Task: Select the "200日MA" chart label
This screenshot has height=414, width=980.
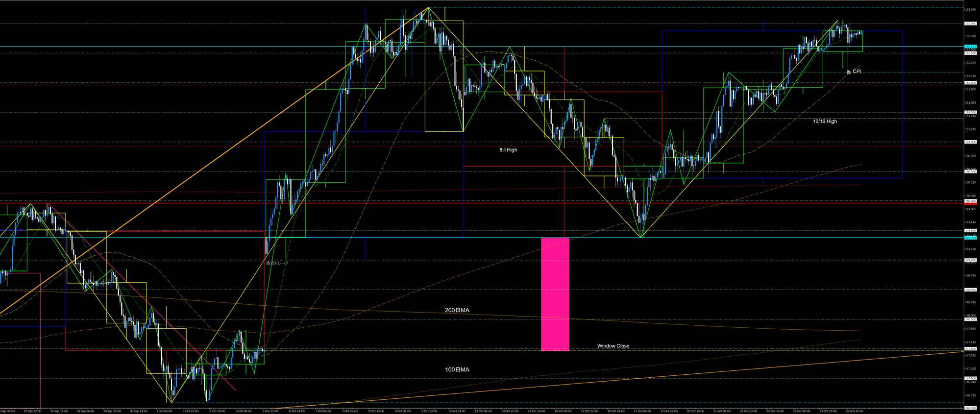Action: point(457,310)
